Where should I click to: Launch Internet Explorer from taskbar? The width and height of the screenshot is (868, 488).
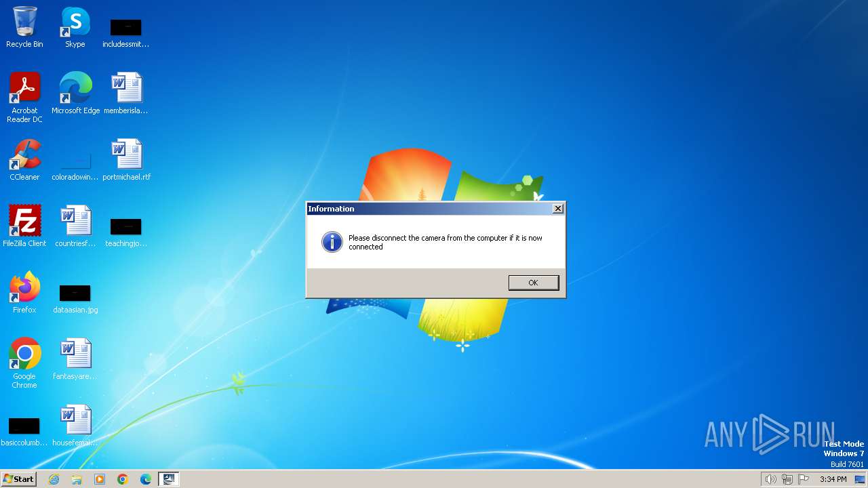54,479
